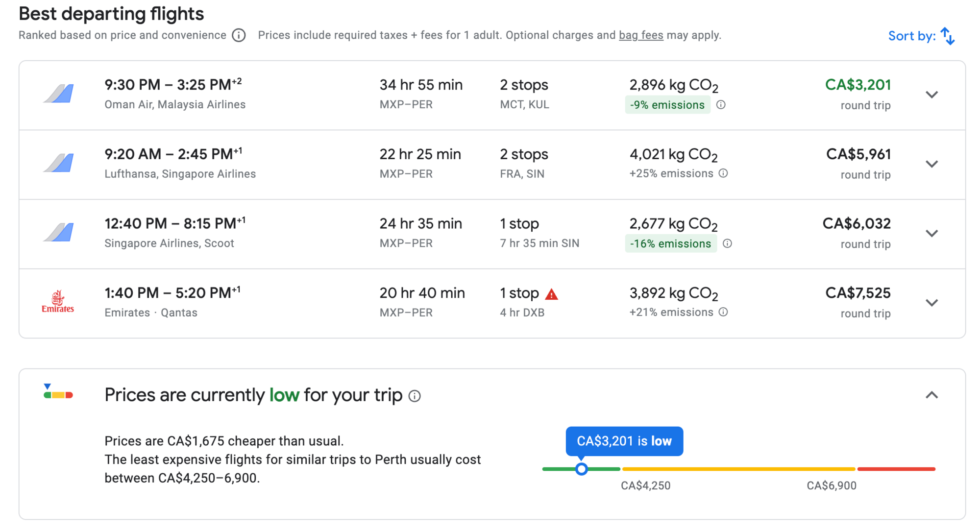980x532 pixels.
Task: Click info icon beside price insights heading
Action: [x=415, y=396]
